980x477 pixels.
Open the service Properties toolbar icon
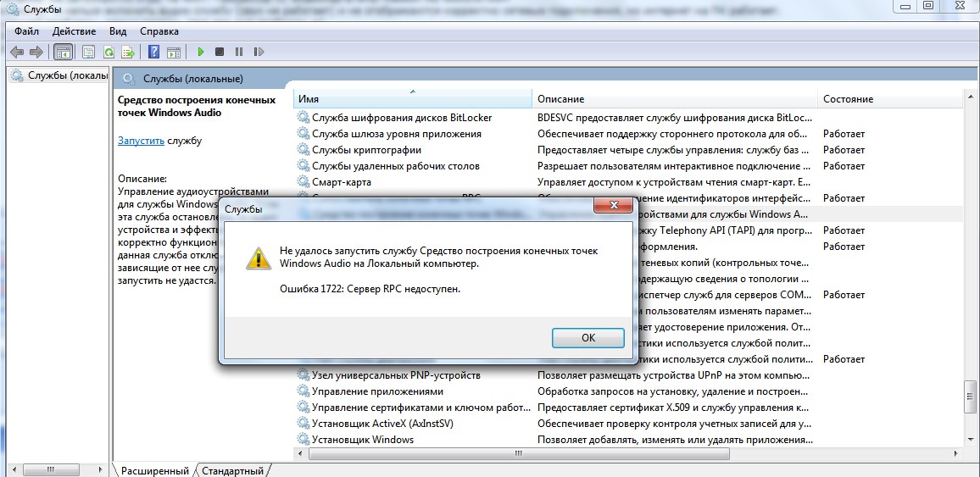[89, 52]
